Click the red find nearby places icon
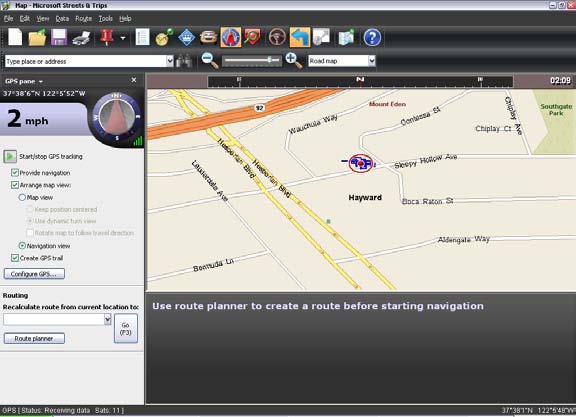Image resolution: width=576 pixels, height=417 pixels. [x=252, y=37]
